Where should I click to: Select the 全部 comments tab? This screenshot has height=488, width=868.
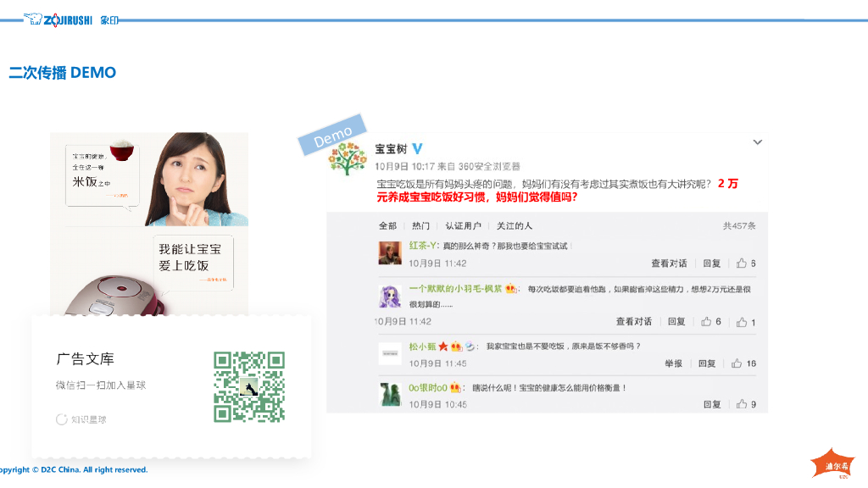tap(387, 225)
